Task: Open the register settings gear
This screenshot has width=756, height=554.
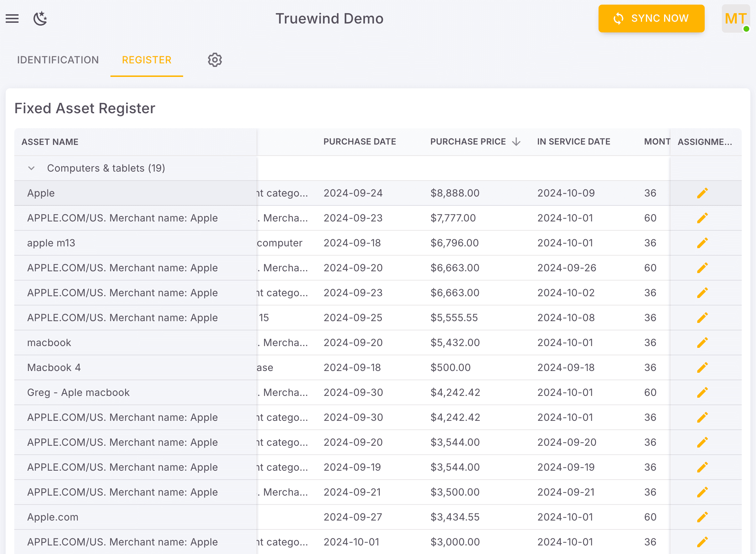Action: [x=215, y=60]
